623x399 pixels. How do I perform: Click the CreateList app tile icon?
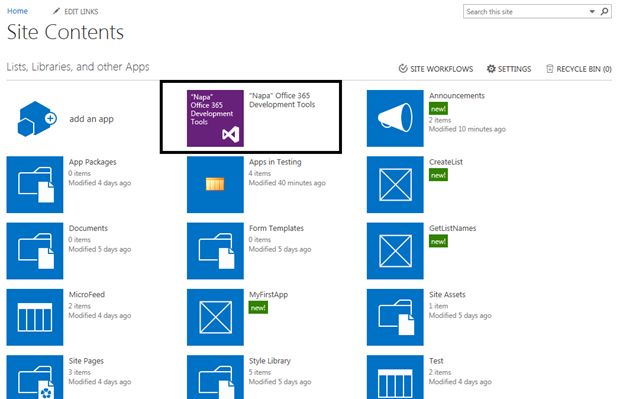tap(395, 184)
